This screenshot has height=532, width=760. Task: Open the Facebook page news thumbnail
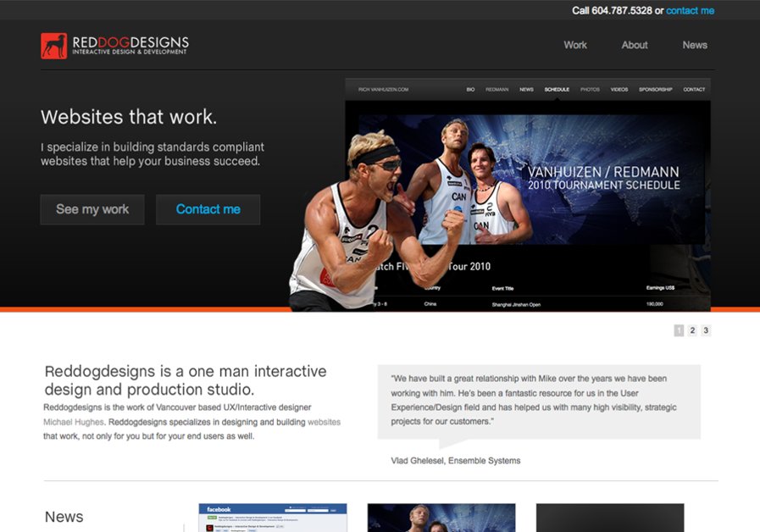(273, 518)
